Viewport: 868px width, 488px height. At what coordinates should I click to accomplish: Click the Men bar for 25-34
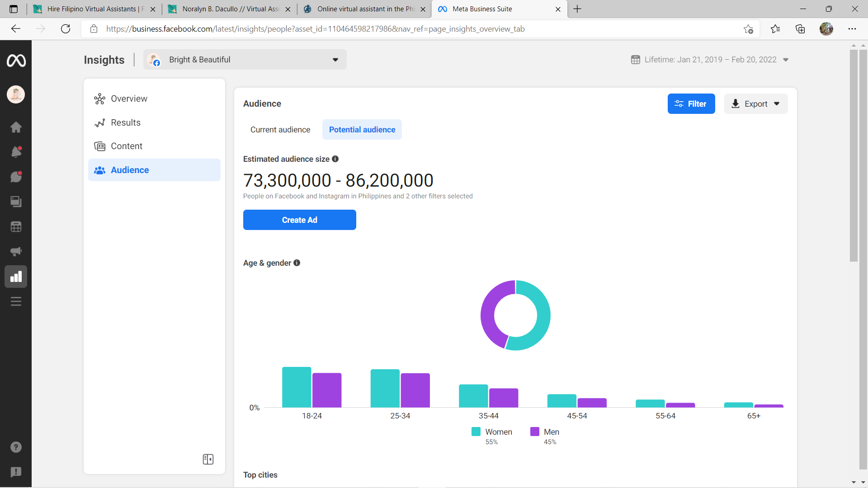tap(415, 390)
